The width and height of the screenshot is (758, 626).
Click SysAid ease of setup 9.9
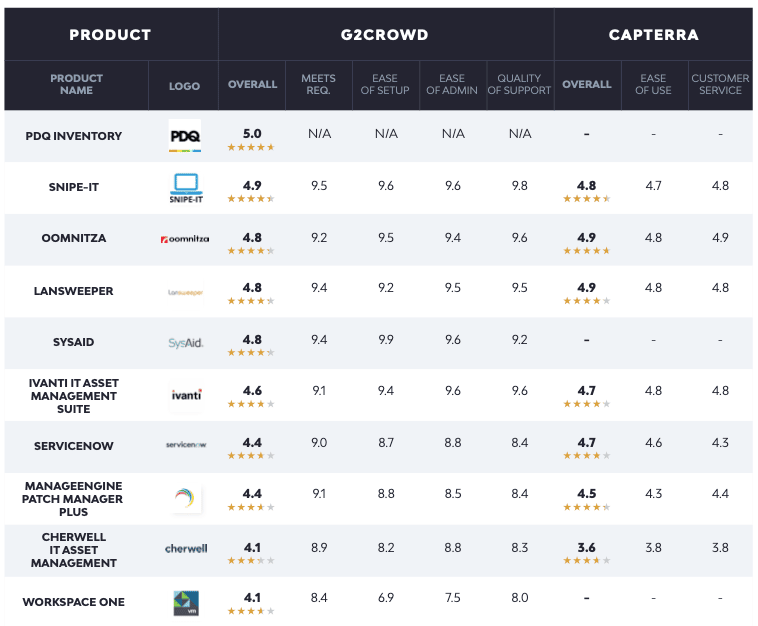[x=386, y=340]
